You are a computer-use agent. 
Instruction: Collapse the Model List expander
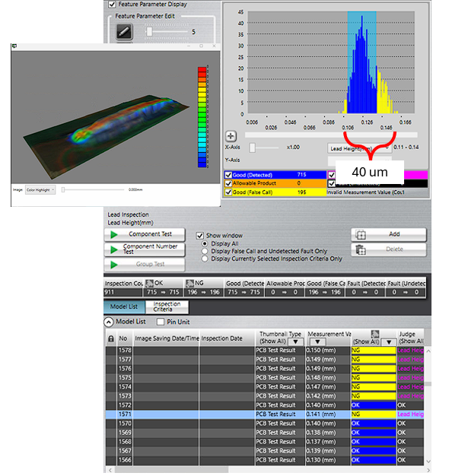click(109, 322)
